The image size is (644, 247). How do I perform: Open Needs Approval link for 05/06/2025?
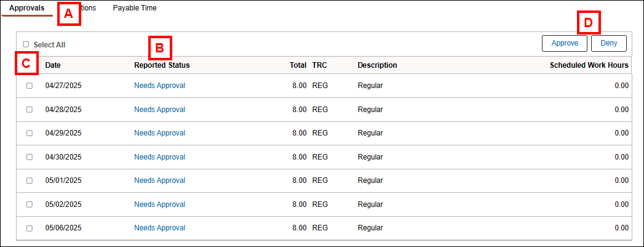pos(160,228)
